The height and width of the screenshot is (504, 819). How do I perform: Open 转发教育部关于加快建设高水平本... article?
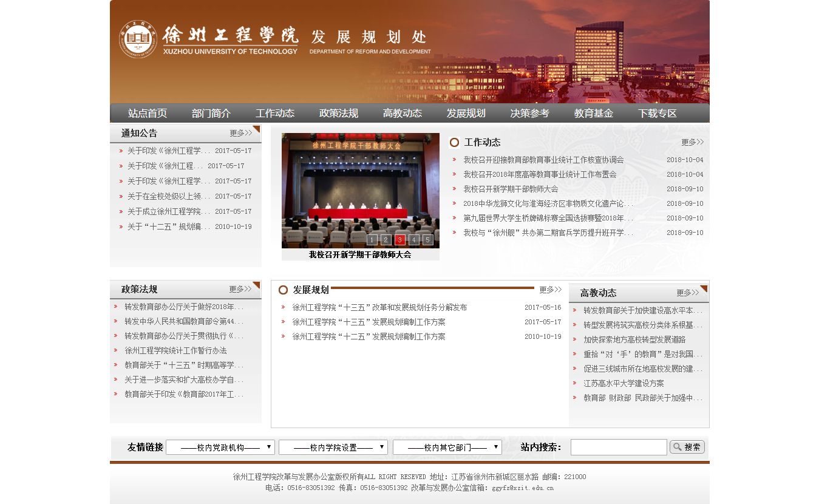(x=643, y=310)
